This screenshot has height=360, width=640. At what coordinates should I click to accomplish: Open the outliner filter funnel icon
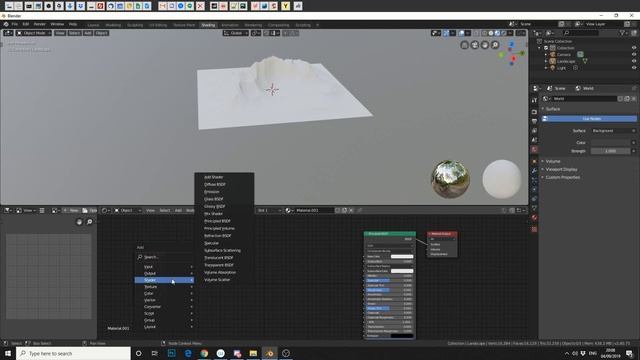(622, 33)
